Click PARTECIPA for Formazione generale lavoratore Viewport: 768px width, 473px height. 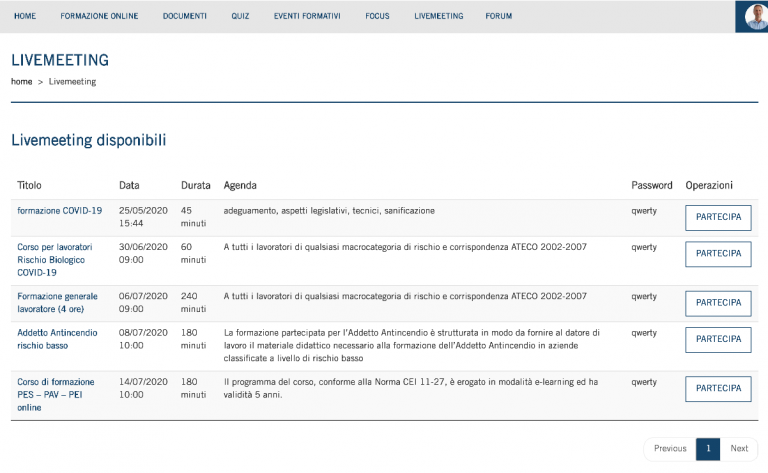719,303
